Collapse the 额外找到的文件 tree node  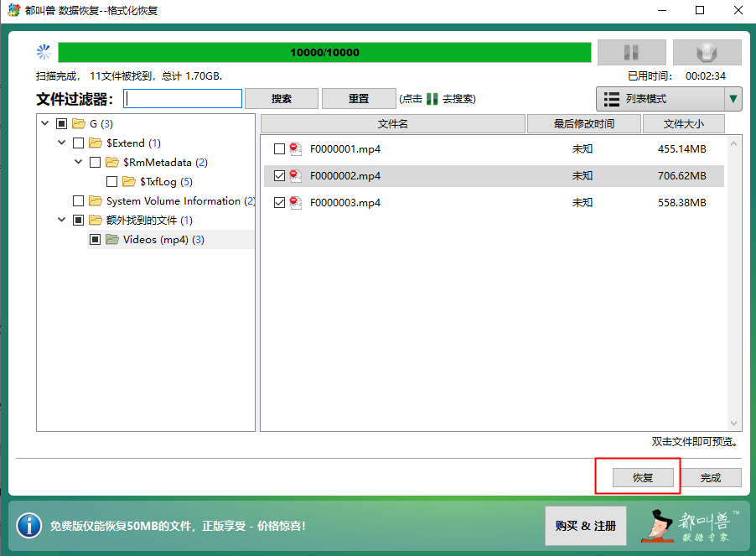coord(62,220)
